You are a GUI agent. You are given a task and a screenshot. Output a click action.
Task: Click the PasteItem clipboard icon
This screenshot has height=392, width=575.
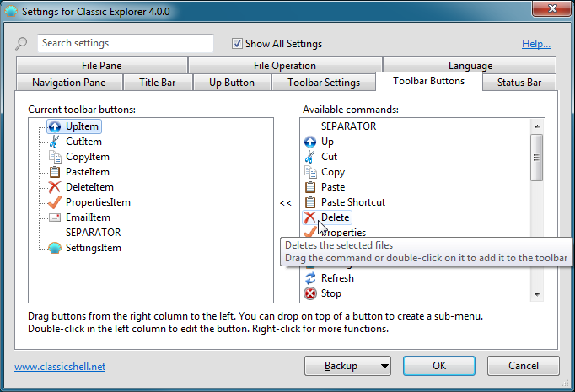(x=56, y=172)
